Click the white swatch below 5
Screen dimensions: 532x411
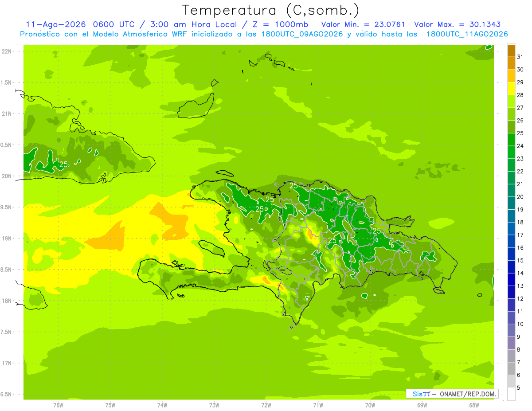[511, 394]
